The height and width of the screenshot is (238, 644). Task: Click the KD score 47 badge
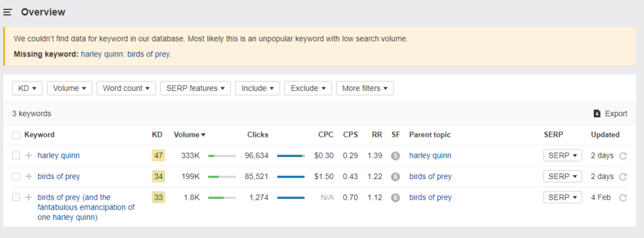(158, 156)
